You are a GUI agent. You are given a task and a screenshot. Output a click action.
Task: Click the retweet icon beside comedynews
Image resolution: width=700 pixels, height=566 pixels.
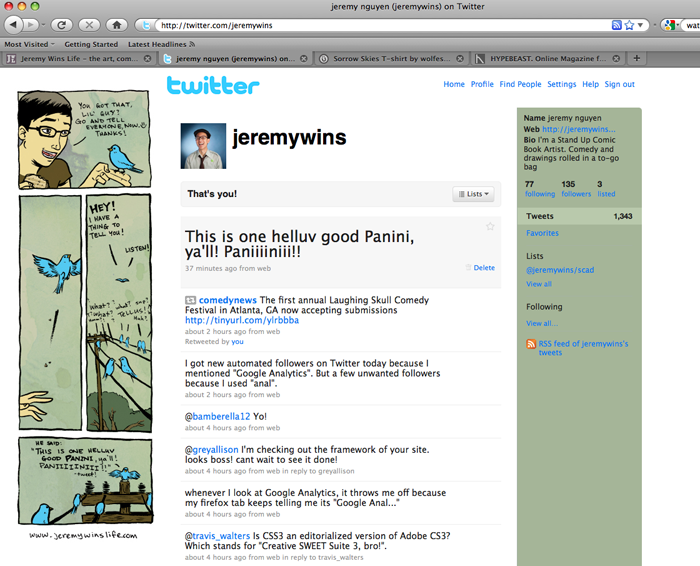point(191,300)
